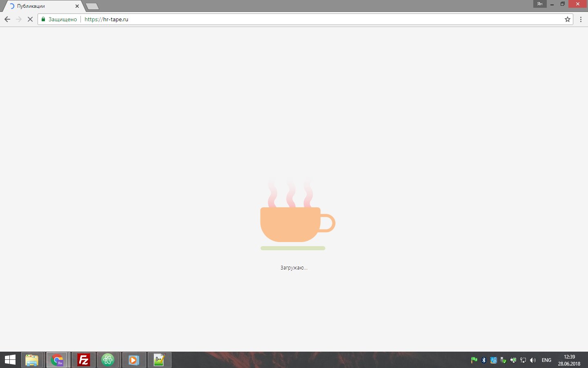The height and width of the screenshot is (368, 588).
Task: Close the Публикации tab
Action: (77, 6)
